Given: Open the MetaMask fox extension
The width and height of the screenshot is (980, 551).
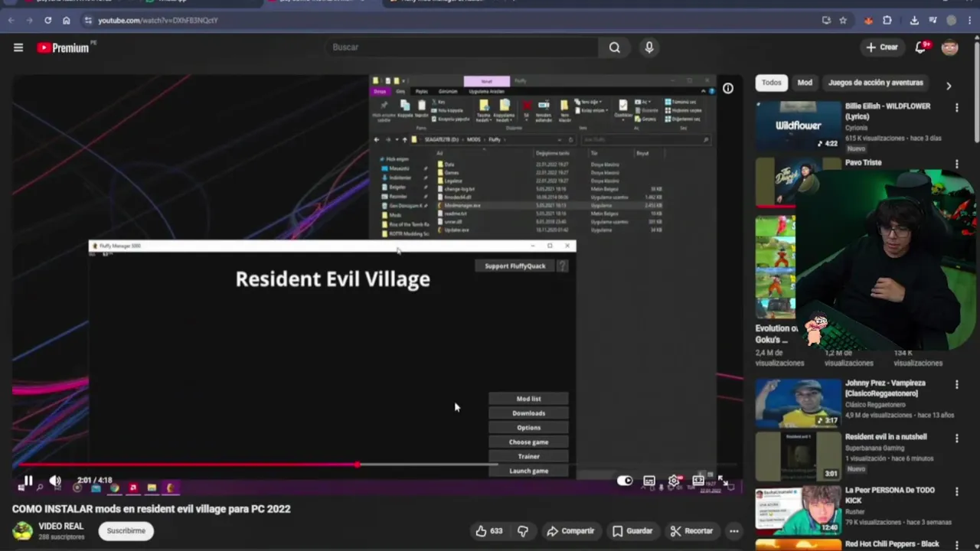Looking at the screenshot, I should 868,21.
